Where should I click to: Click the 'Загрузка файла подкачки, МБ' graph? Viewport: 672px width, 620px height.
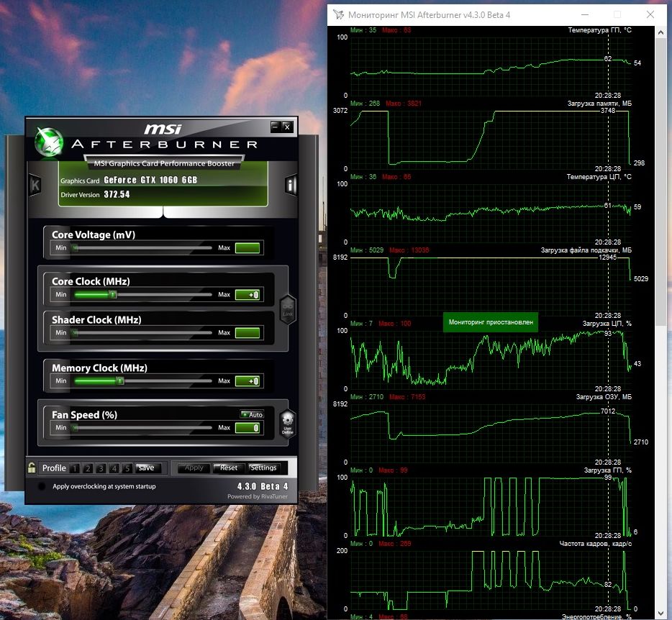(491, 286)
